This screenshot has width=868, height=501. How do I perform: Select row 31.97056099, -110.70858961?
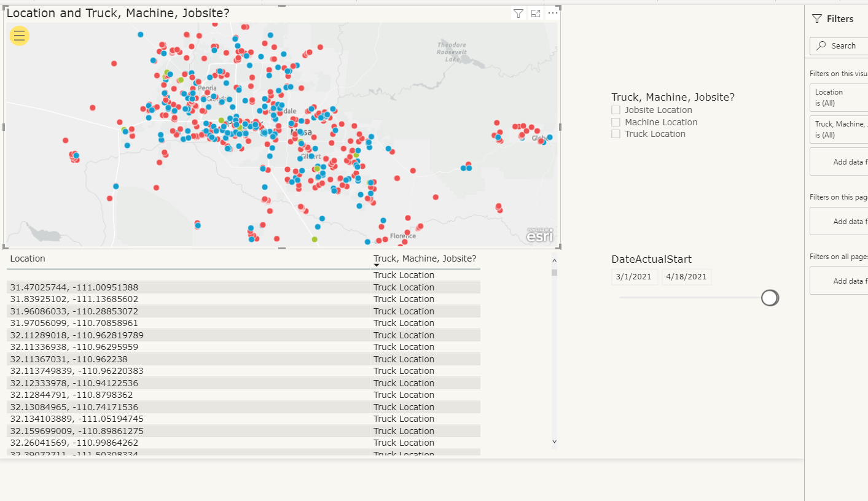[243, 323]
